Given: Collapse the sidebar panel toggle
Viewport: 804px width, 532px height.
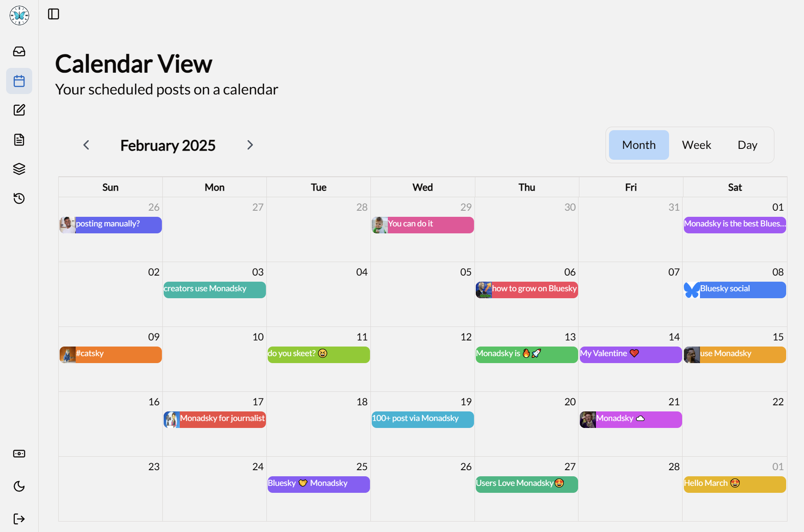Looking at the screenshot, I should pyautogui.click(x=54, y=14).
